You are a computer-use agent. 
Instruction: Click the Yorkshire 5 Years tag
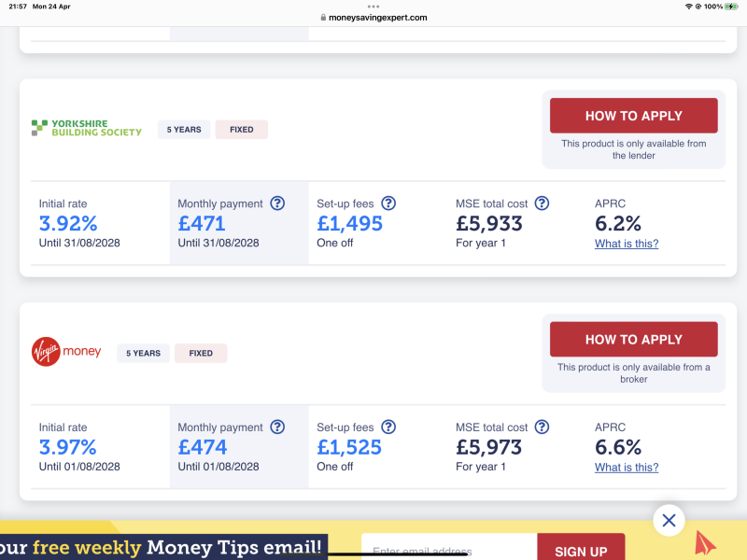point(184,130)
